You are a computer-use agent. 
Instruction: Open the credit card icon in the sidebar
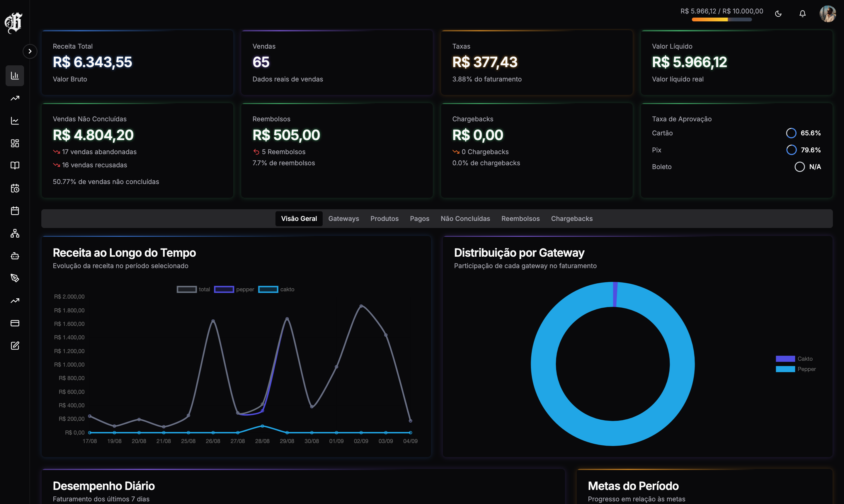[x=15, y=323]
